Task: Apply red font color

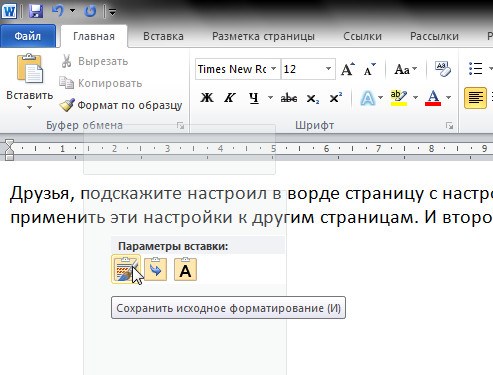Action: (x=433, y=98)
